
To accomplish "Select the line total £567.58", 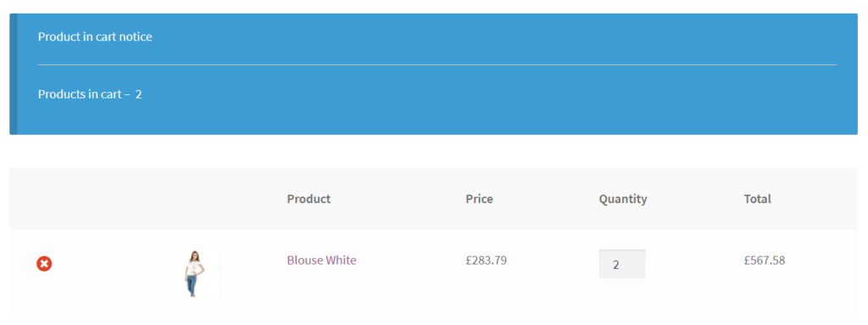I will pyautogui.click(x=765, y=261).
